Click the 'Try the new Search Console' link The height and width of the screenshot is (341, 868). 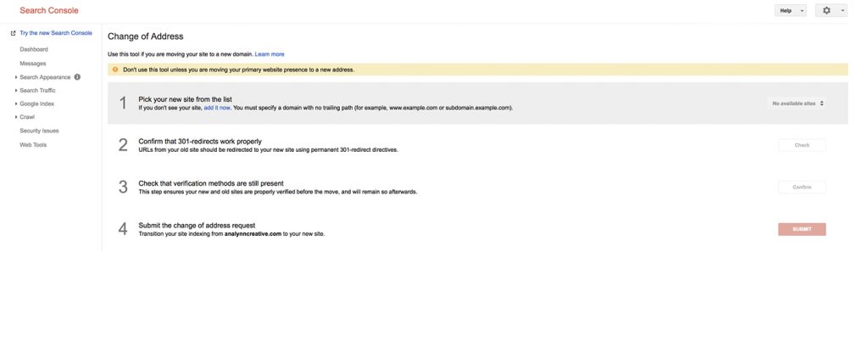tap(56, 33)
